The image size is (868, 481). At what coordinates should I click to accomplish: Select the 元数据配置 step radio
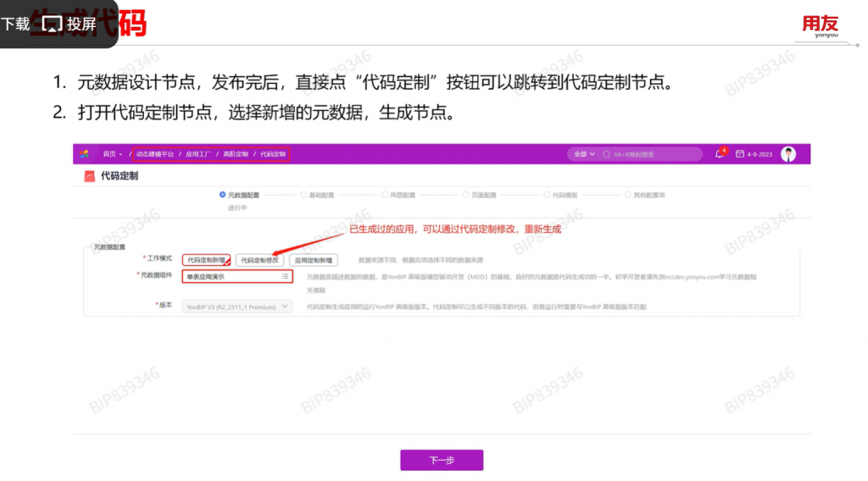[x=223, y=195]
